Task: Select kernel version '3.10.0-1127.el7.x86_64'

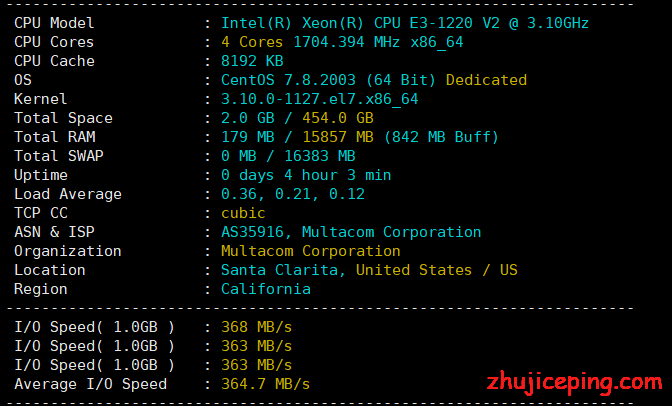Action: click(319, 99)
